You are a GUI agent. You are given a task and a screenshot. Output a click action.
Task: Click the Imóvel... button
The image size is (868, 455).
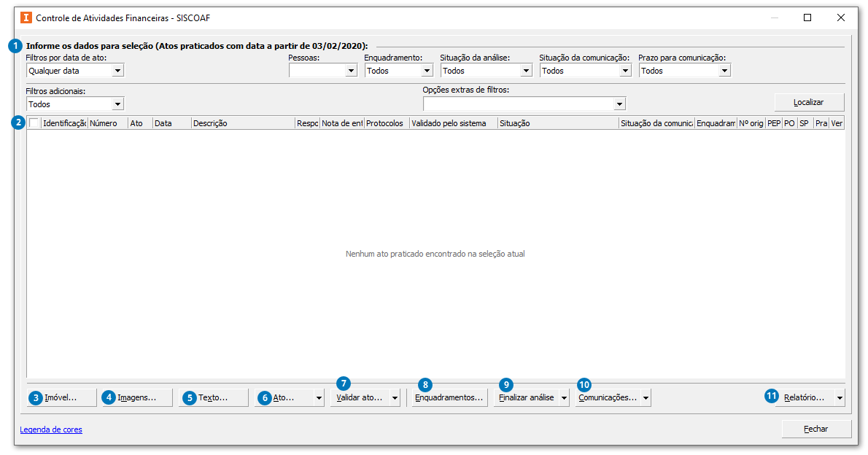[61, 397]
